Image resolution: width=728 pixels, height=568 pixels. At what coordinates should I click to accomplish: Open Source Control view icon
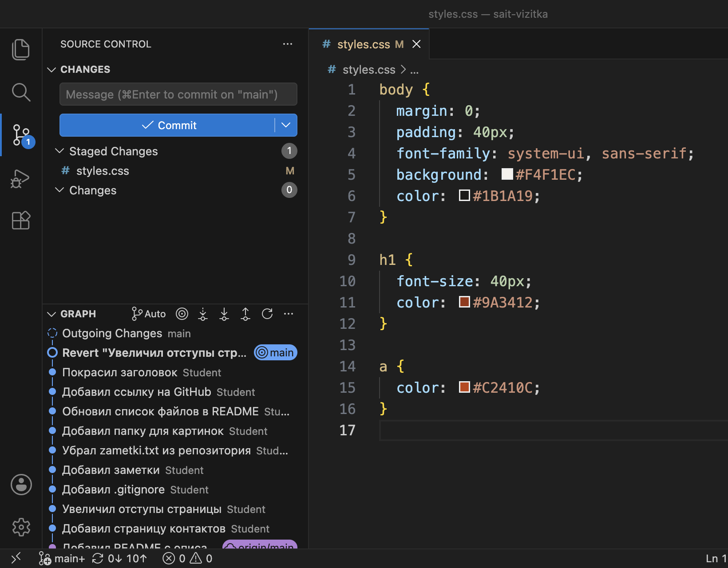pos(21,135)
